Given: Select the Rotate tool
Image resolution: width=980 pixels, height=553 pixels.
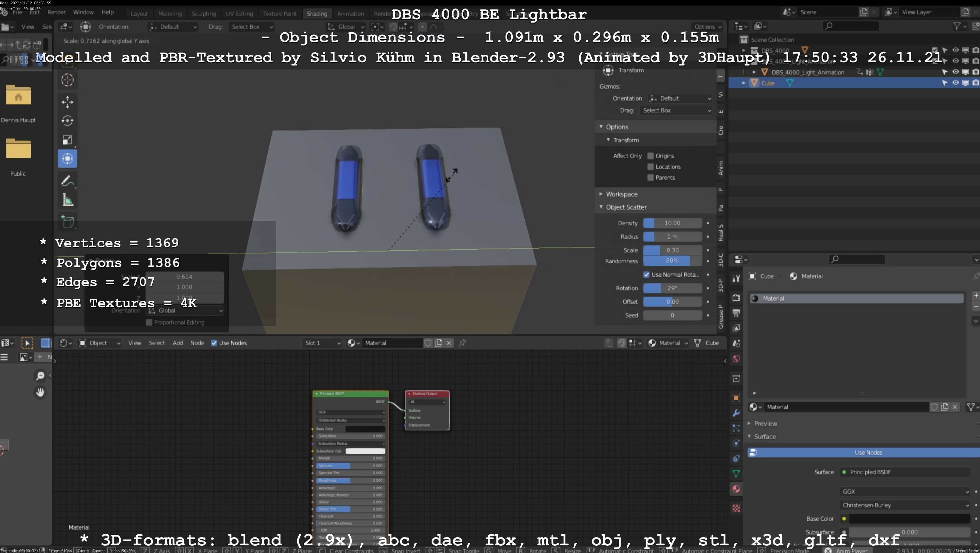Looking at the screenshot, I should pyautogui.click(x=67, y=121).
